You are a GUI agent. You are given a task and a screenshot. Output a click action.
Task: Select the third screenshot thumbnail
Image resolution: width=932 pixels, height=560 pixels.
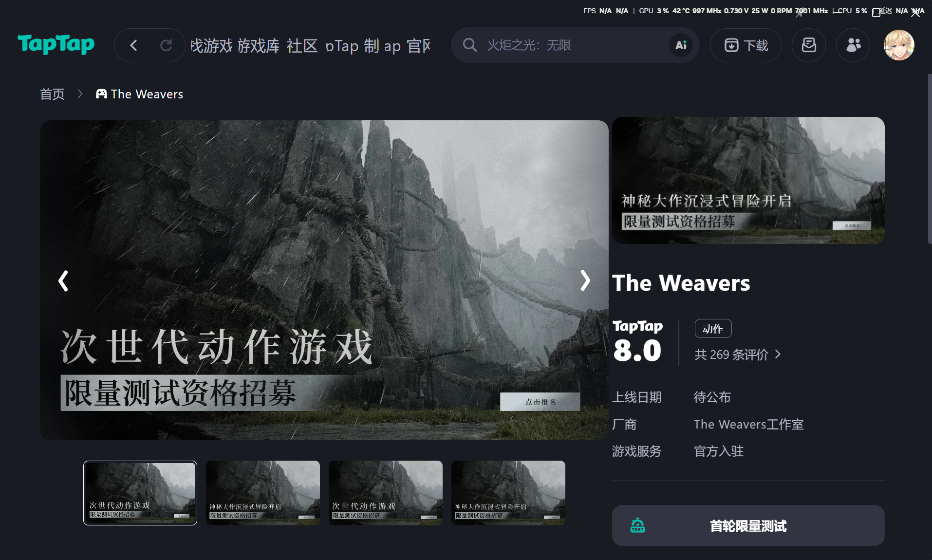point(386,493)
